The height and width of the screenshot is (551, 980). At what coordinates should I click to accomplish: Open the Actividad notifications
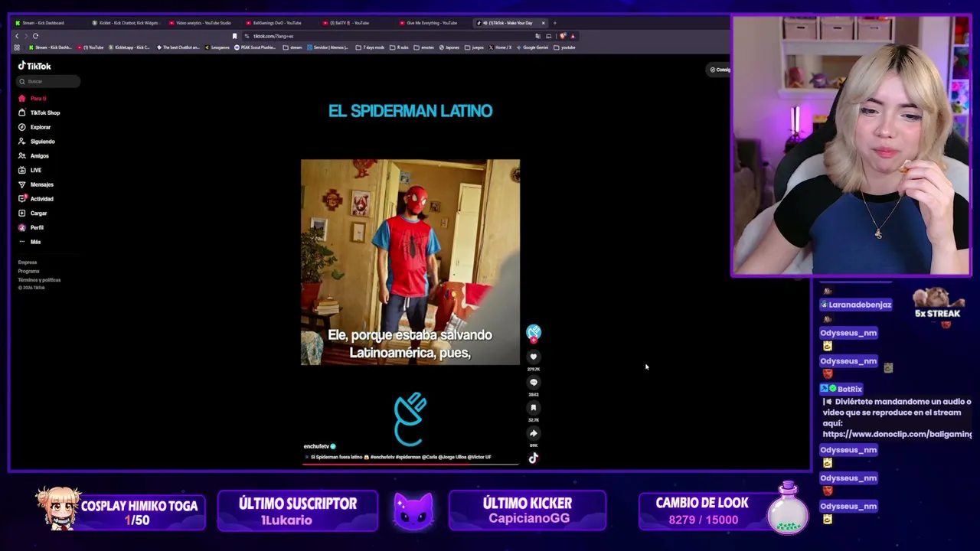coord(42,199)
